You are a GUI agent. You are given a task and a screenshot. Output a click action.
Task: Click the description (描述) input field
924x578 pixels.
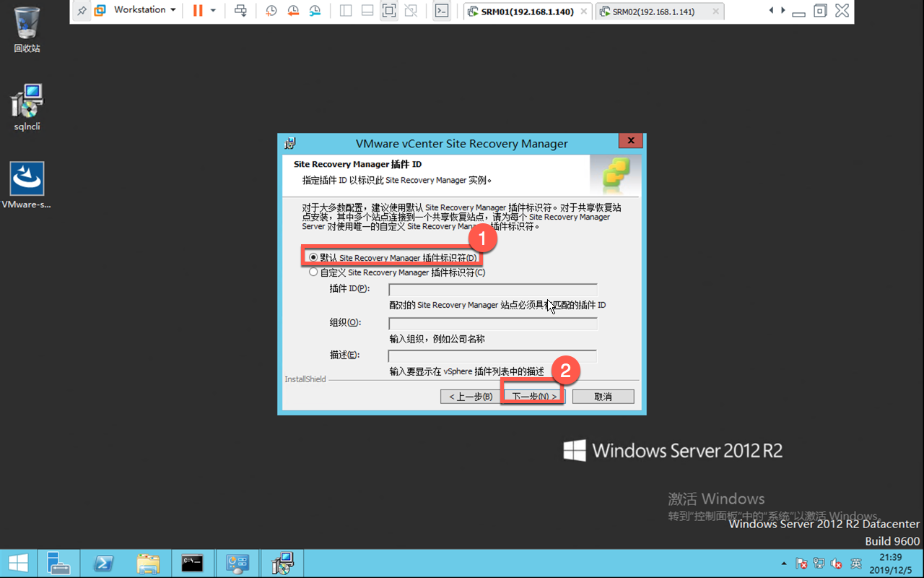coord(492,355)
